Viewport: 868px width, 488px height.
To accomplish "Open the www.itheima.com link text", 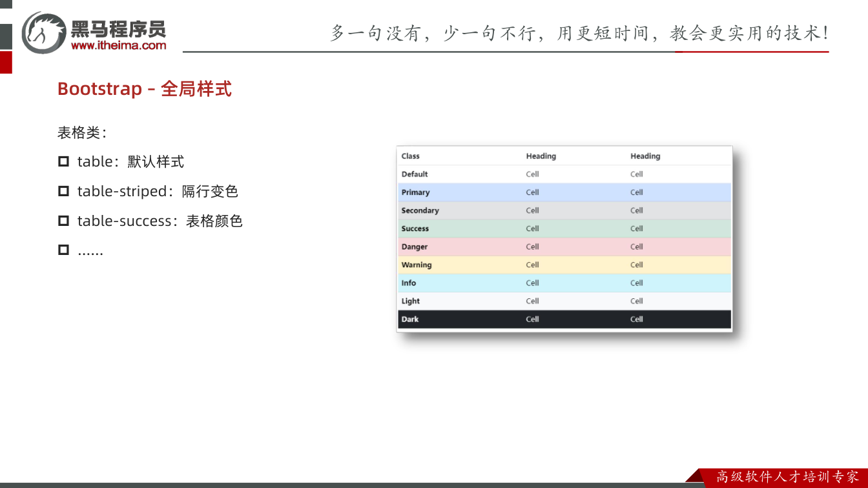I will (118, 45).
